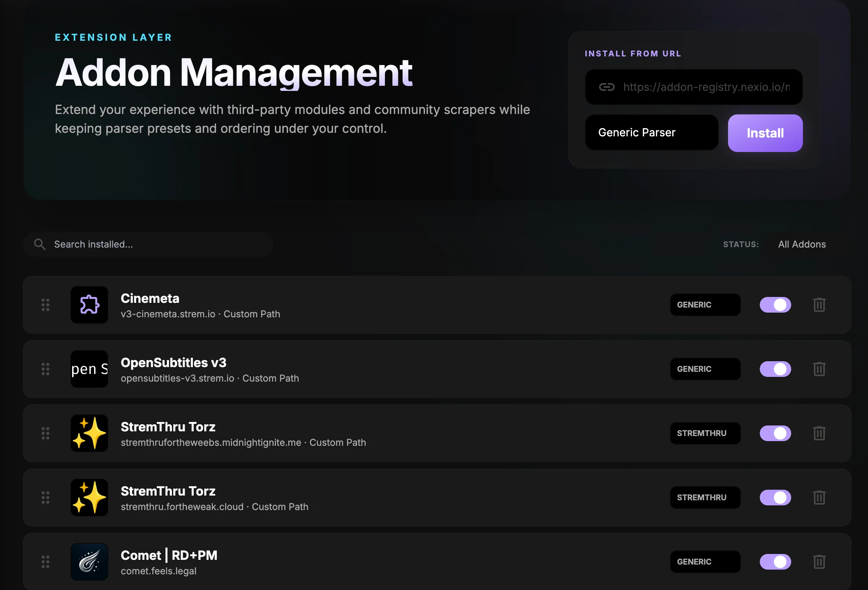Click the link icon in the URL field
868x590 pixels.
607,87
